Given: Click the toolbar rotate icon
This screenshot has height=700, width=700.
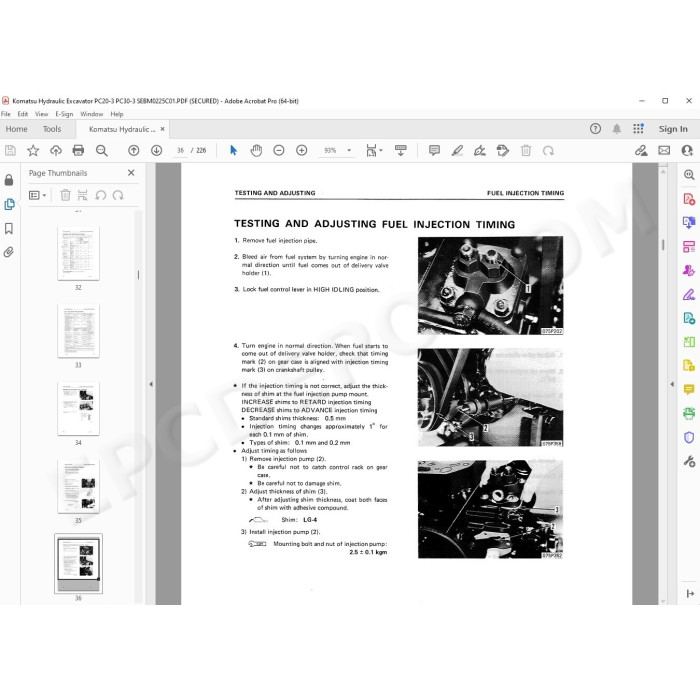Looking at the screenshot, I should click(x=548, y=151).
